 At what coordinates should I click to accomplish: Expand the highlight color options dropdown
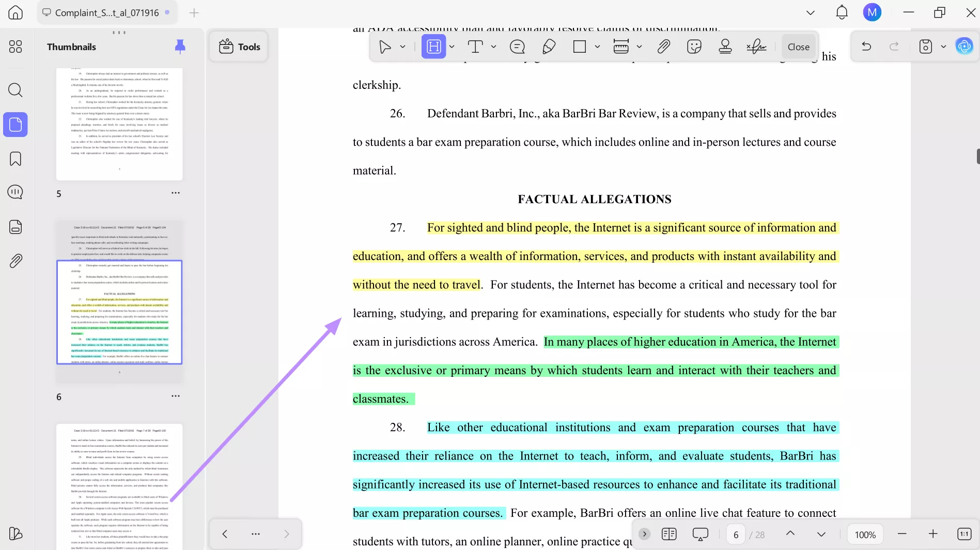pos(452,46)
